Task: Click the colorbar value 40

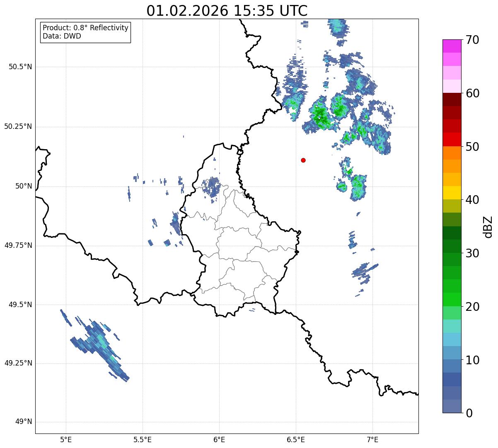Action: [x=473, y=200]
